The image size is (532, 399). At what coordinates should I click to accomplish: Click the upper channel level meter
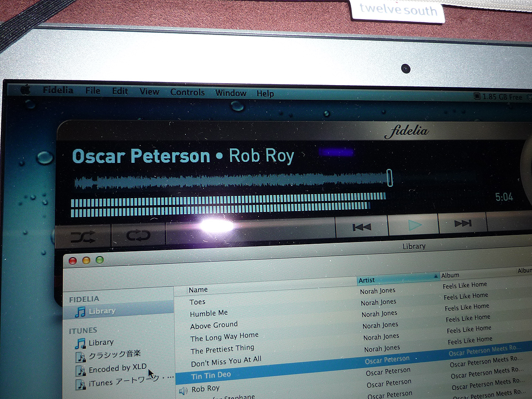(x=228, y=200)
